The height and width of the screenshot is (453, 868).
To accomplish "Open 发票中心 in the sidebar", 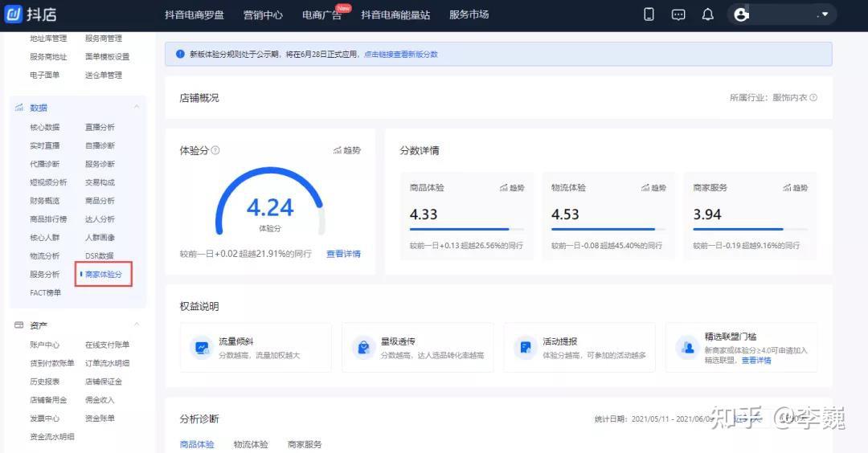I will (x=45, y=418).
